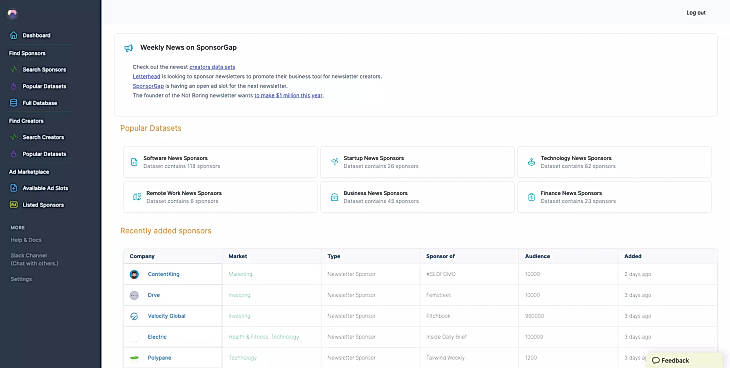Open Search Sponsors in the sidebar
Viewport: 730px width, 368px height.
pos(44,69)
